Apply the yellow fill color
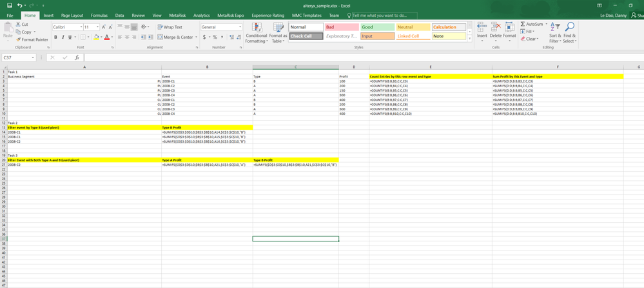 coord(95,37)
